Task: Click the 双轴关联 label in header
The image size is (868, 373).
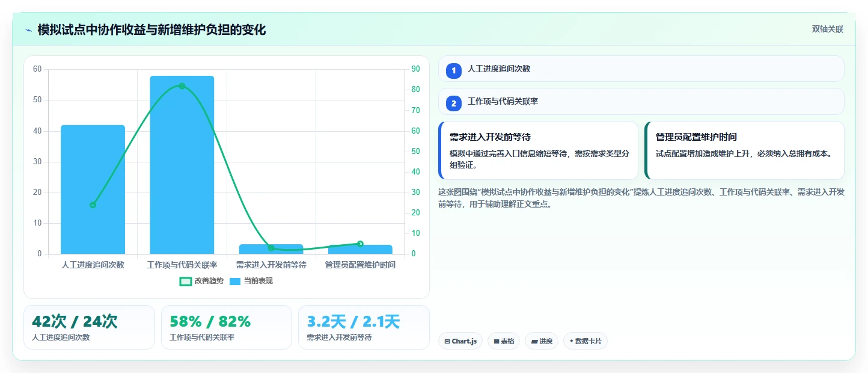Action: (x=828, y=29)
